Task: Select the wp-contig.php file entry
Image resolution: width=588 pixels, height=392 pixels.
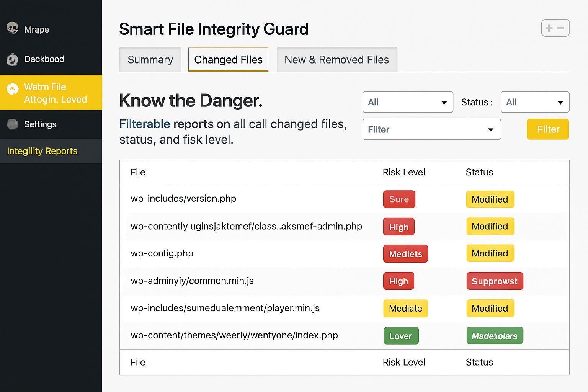Action: tap(162, 253)
